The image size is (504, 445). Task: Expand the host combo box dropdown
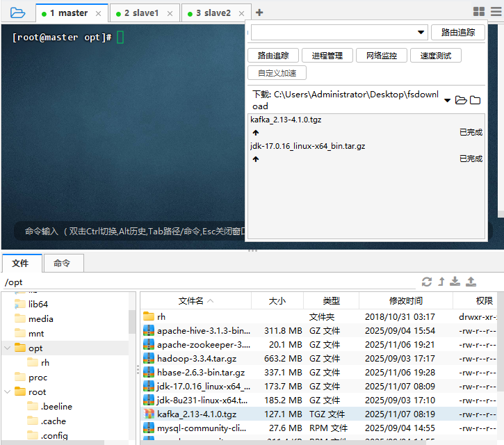[421, 32]
